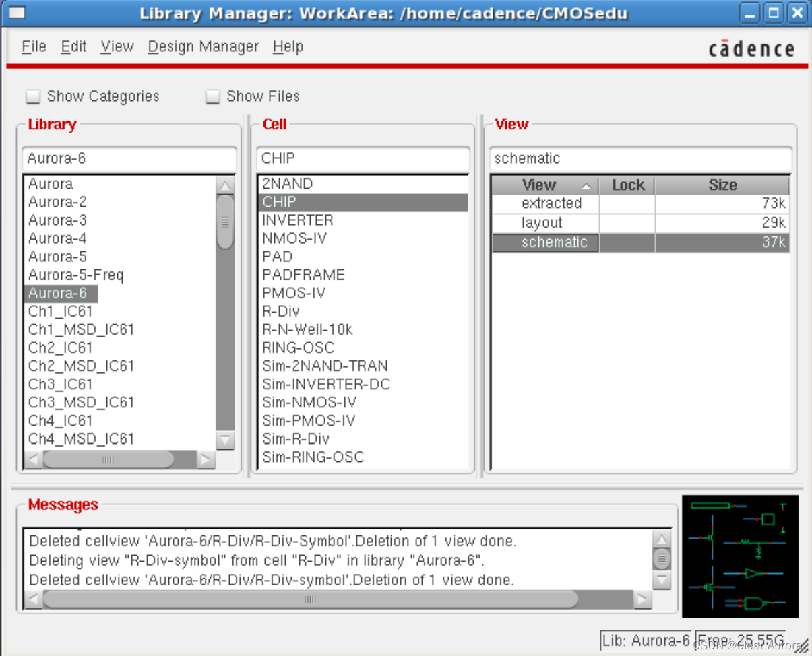Select the Ch1_IC61 library

coord(61,311)
